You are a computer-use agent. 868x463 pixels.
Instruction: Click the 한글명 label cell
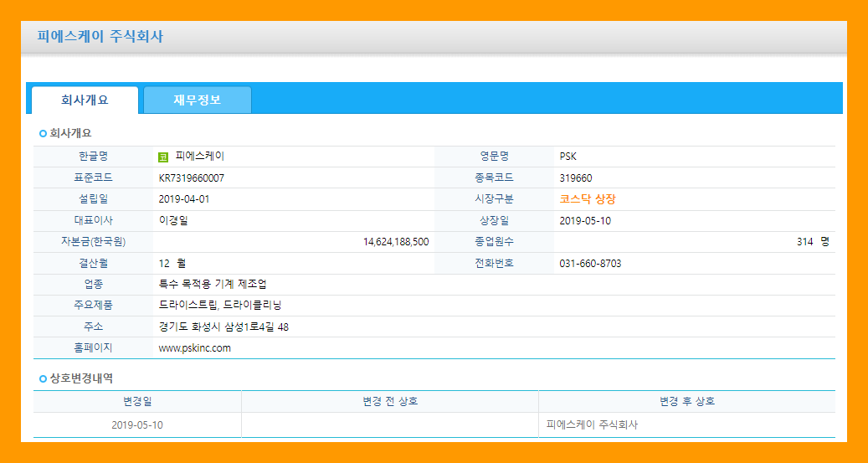pyautogui.click(x=93, y=157)
